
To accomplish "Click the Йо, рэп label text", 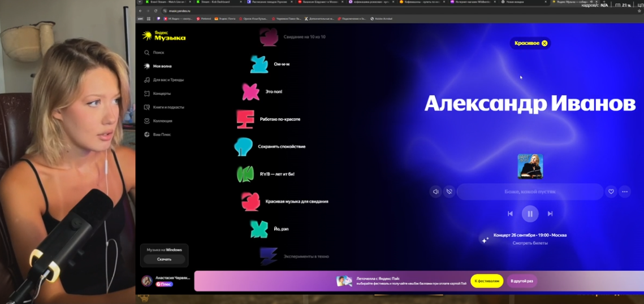I will point(281,229).
